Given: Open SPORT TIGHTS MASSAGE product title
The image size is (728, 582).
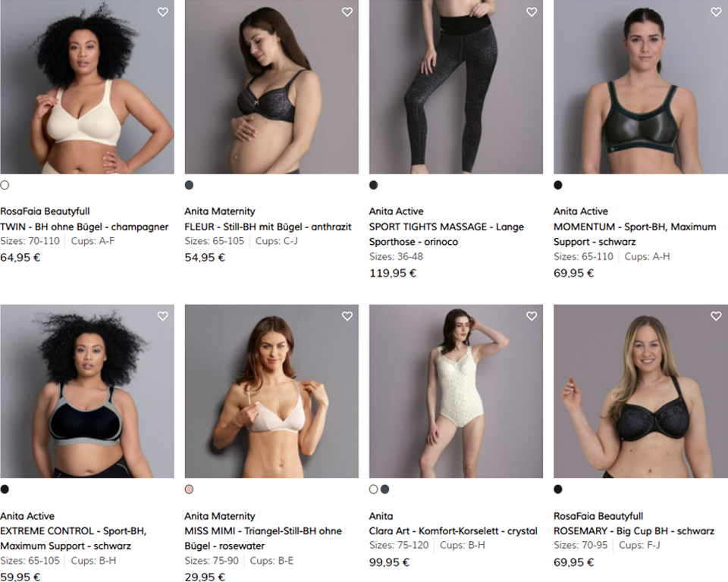Looking at the screenshot, I should [x=446, y=234].
